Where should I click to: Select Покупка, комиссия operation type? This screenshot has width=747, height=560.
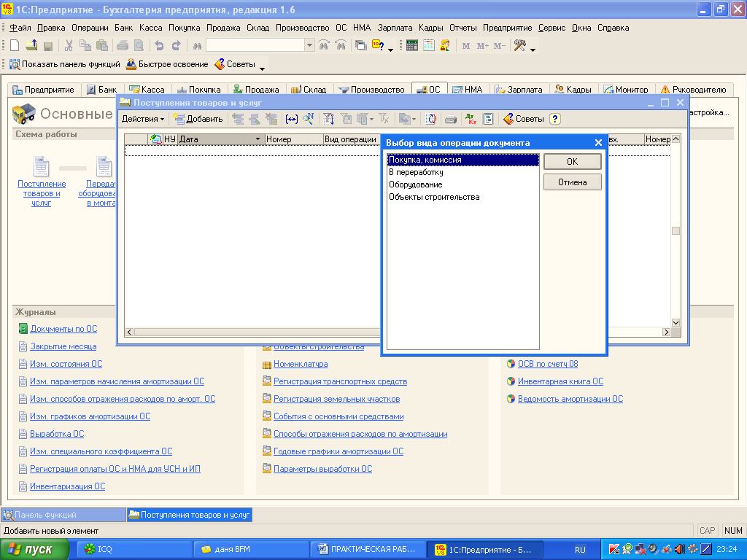coord(463,160)
